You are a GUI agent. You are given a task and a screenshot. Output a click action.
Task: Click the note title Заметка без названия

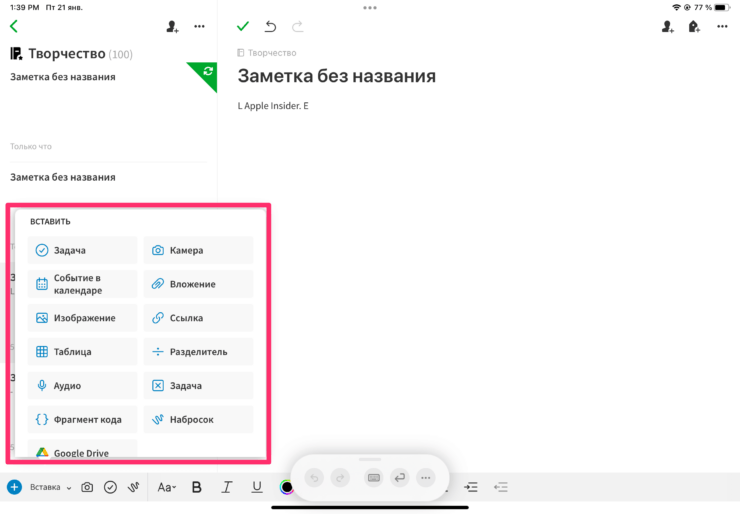(336, 76)
